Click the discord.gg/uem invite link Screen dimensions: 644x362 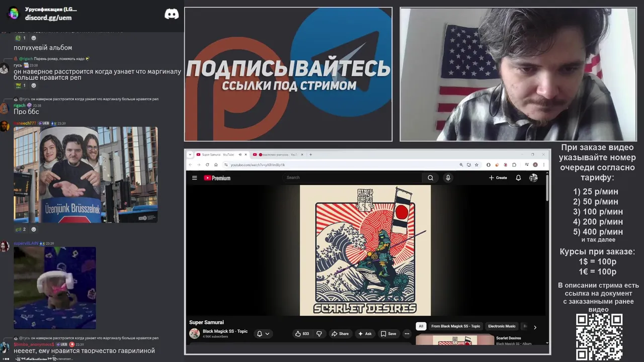[48, 18]
